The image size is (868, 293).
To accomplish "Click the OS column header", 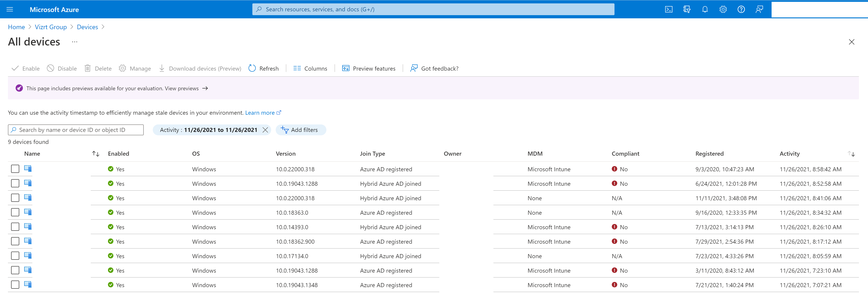I will tap(196, 154).
